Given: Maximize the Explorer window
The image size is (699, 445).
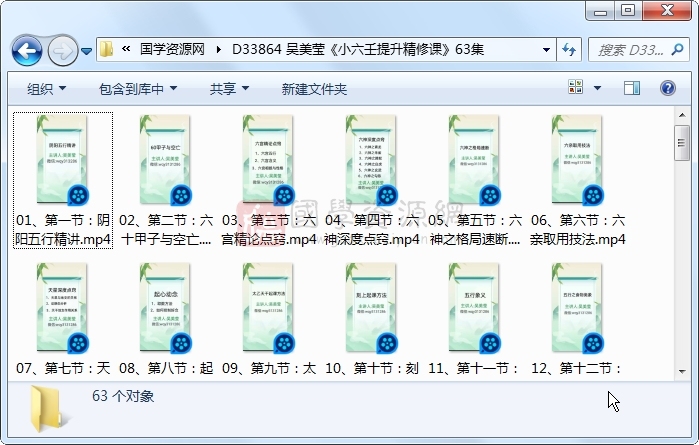Looking at the screenshot, I should [628, 11].
